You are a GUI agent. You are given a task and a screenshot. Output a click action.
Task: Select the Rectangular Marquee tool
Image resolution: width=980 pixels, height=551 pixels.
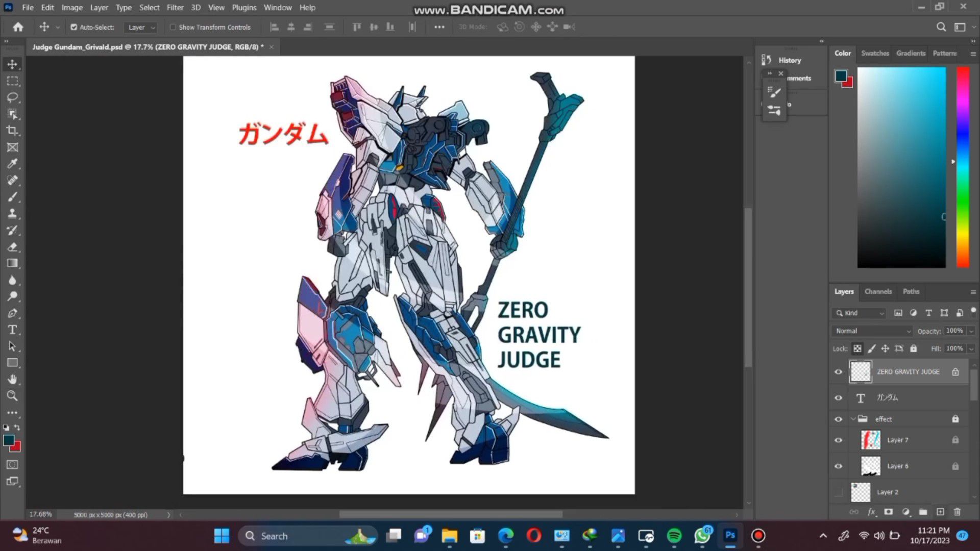[12, 81]
